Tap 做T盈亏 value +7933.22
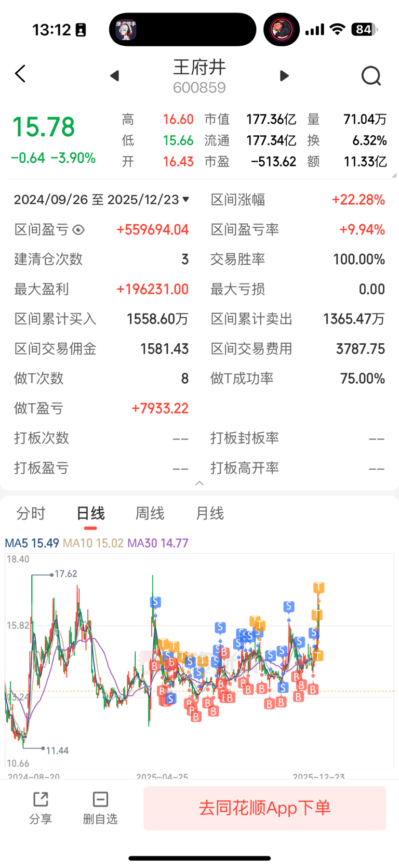Image resolution: width=399 pixels, height=868 pixels. click(x=160, y=408)
